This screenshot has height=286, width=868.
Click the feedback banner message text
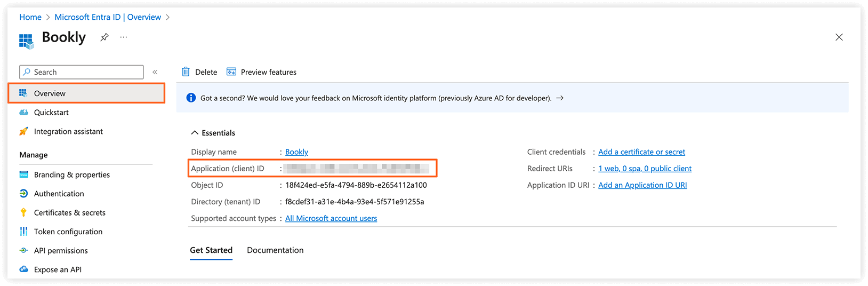(376, 98)
